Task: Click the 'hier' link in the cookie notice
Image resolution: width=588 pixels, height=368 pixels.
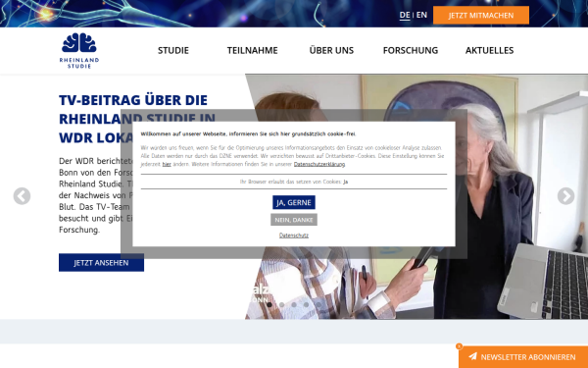Action: pyautogui.click(x=167, y=164)
